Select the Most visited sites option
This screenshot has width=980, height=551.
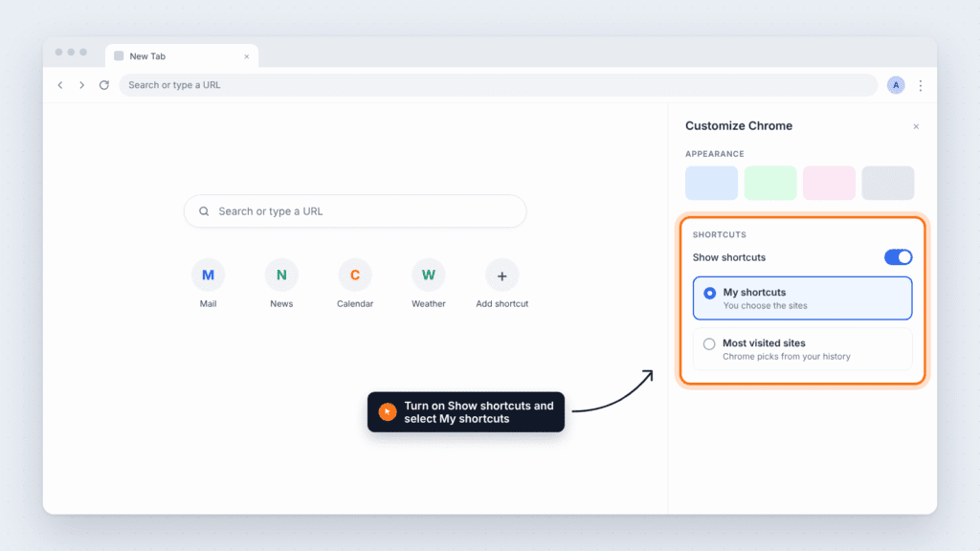[x=803, y=349]
